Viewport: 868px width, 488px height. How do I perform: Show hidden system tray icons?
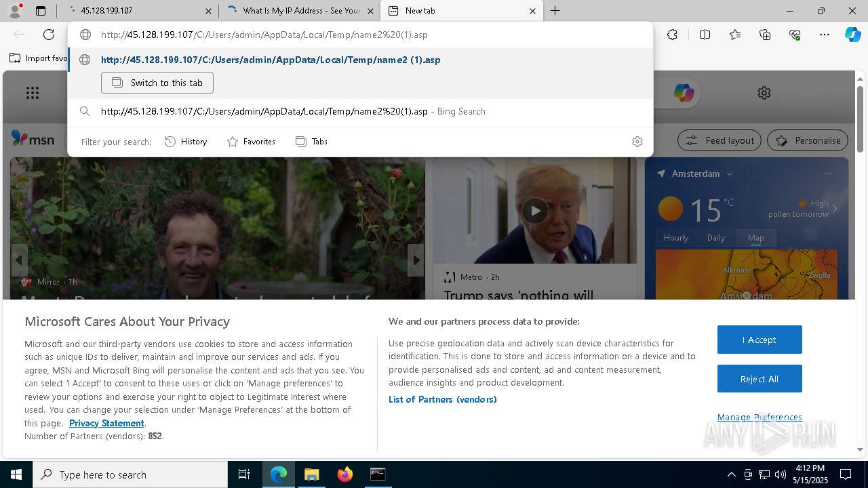731,474
